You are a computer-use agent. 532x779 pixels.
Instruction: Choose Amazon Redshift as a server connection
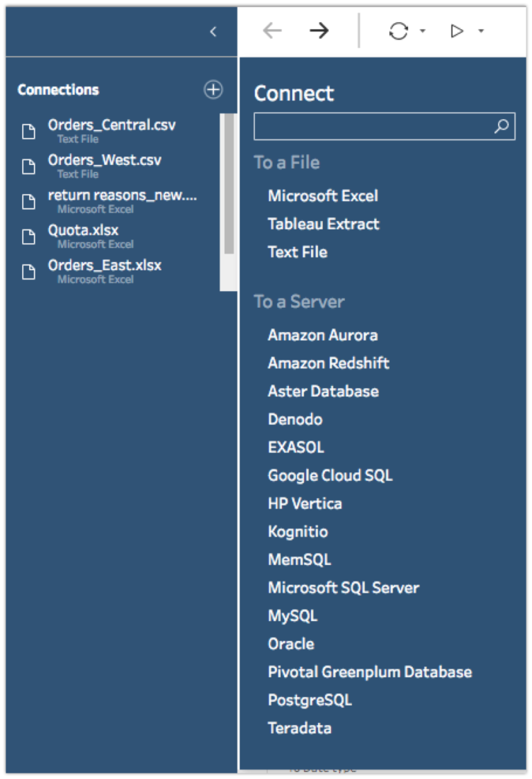328,362
